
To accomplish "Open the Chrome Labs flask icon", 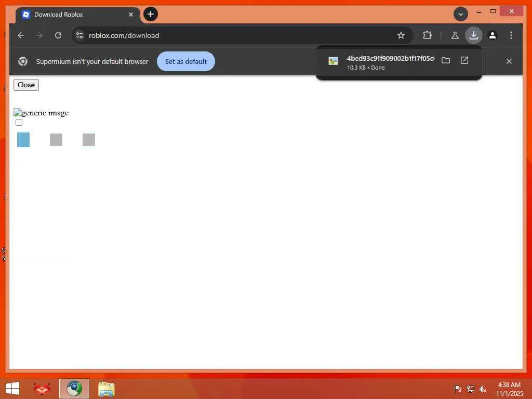I will tap(455, 35).
